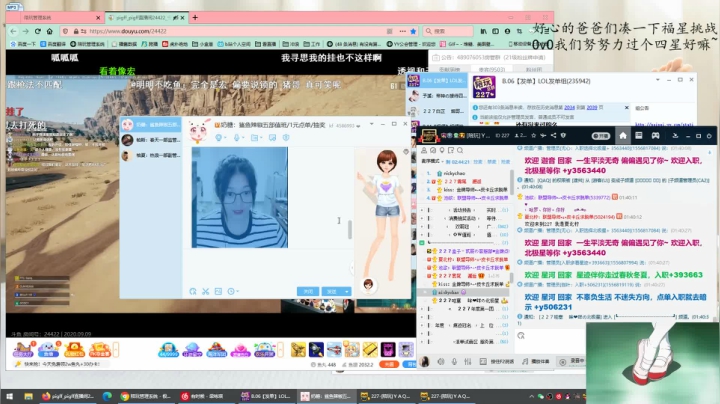The height and width of the screenshot is (404, 720).
Task: Open QQ chat emoji picker icon
Action: pos(193,292)
